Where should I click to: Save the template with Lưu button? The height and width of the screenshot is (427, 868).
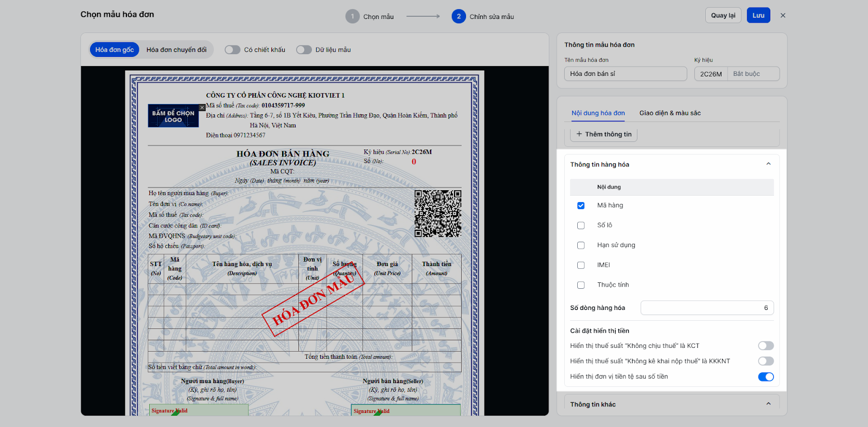[758, 15]
